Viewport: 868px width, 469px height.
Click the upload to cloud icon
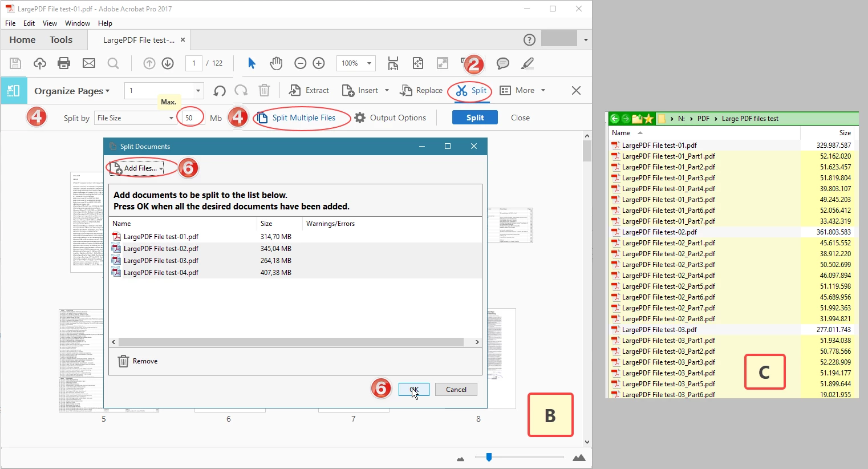(40, 63)
